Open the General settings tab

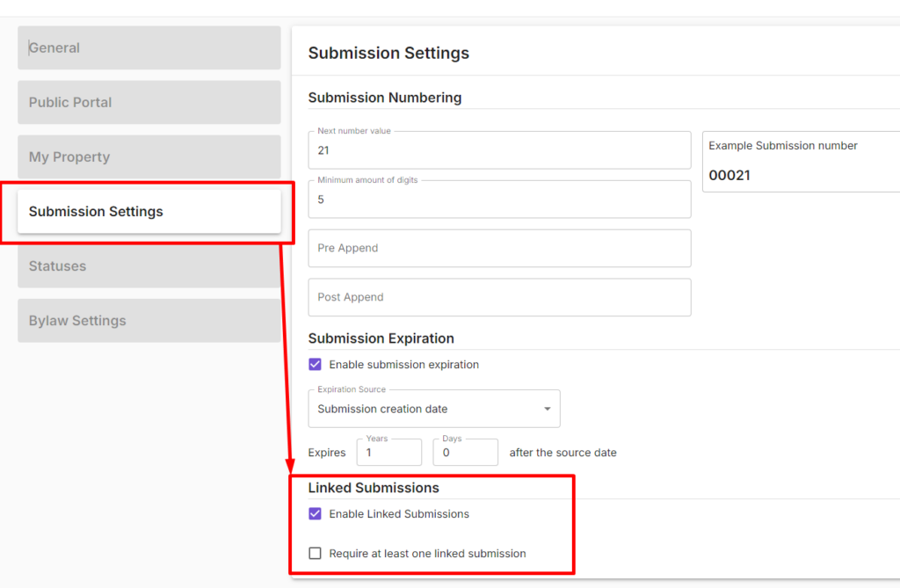[149, 48]
